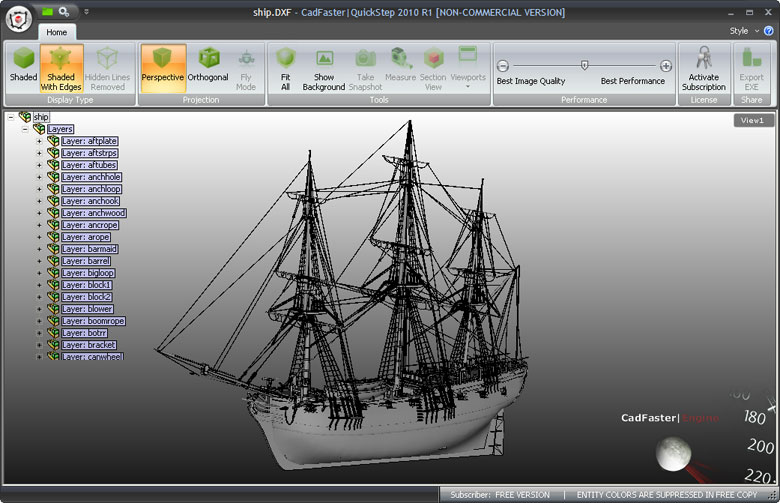780x503 pixels.
Task: Expand Layer: barrel node
Action: [x=39, y=261]
